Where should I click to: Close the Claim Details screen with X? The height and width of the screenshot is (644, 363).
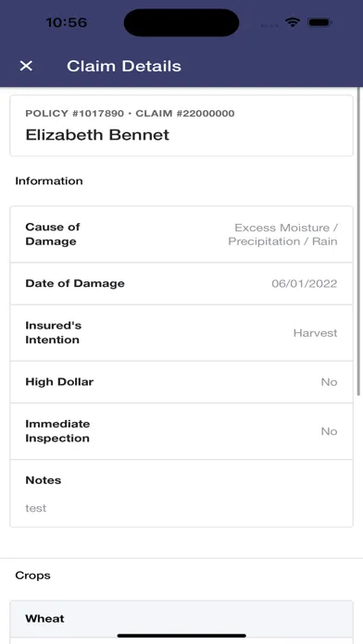[26, 66]
